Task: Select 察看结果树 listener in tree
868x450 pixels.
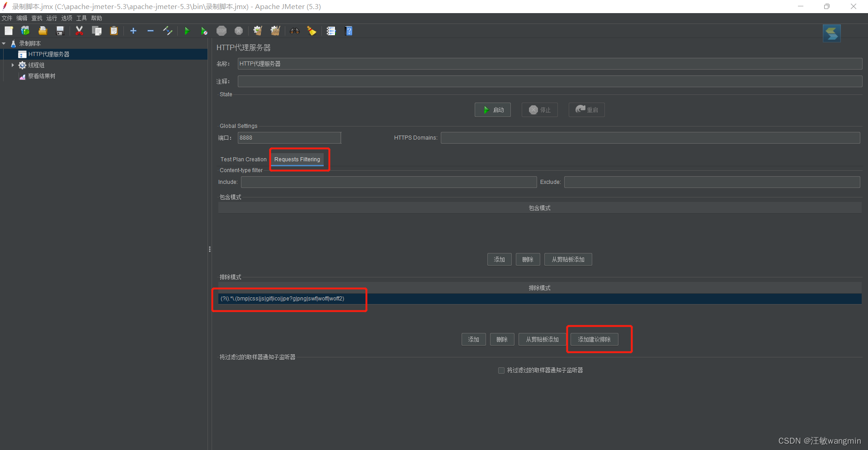Action: 42,76
